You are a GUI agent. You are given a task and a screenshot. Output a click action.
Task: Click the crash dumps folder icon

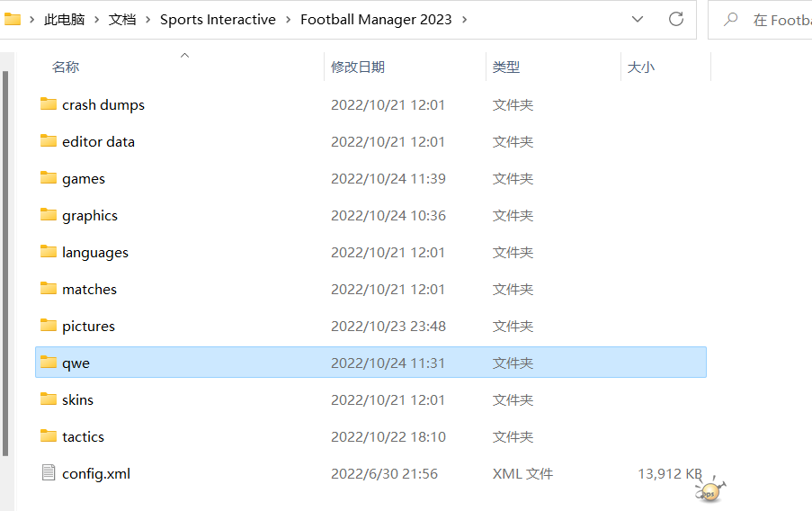pos(49,104)
